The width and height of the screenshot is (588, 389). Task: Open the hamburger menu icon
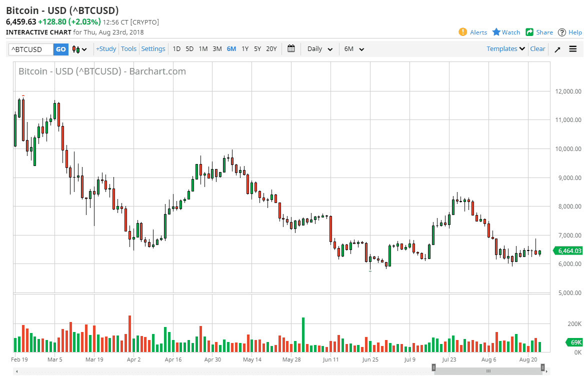pos(573,48)
